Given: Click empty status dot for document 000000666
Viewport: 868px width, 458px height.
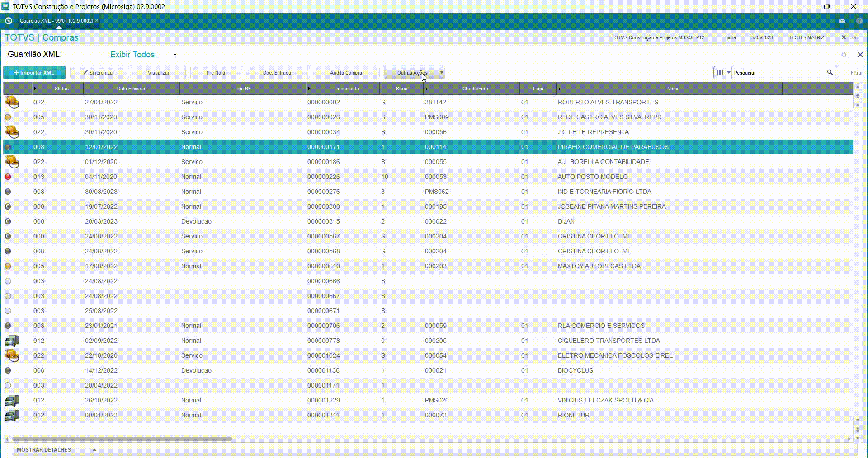Looking at the screenshot, I should coord(8,281).
